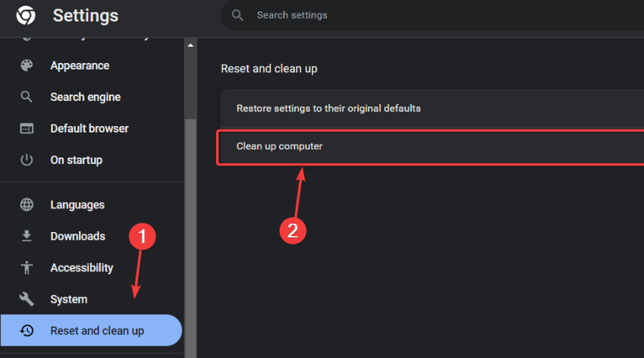Viewport: 644px width, 358px height.
Task: Click the On startup power icon
Action: 26,160
